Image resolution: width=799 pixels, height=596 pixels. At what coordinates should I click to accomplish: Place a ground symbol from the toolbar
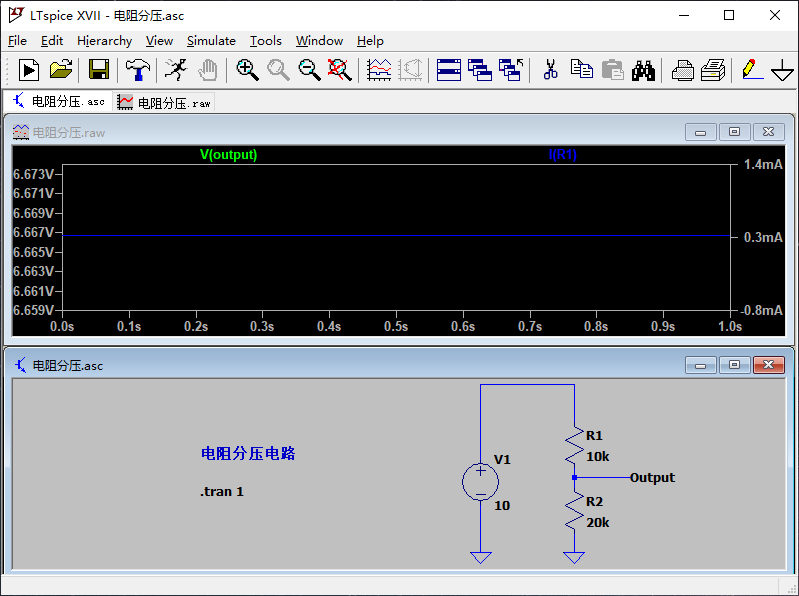pos(782,70)
